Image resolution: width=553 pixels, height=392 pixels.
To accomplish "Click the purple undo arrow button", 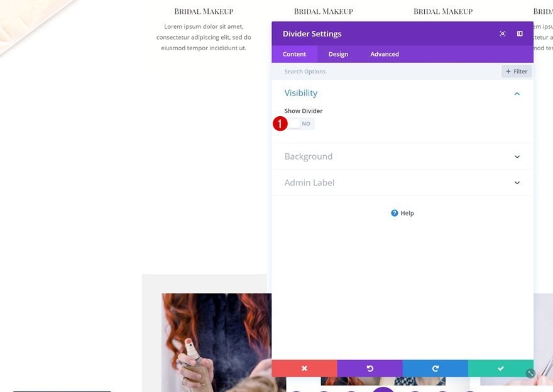I will 370,368.
